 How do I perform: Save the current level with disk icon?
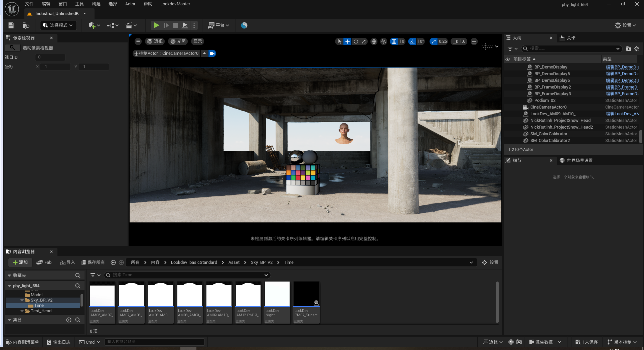pos(11,25)
